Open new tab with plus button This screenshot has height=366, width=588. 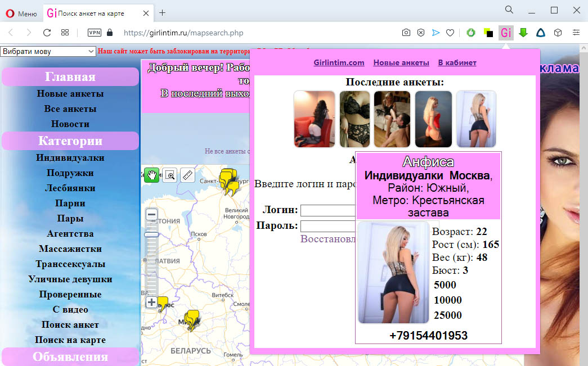click(163, 13)
